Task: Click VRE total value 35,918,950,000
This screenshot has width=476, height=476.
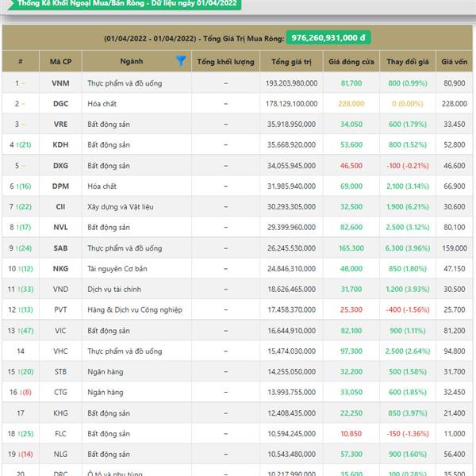Action: pyautogui.click(x=291, y=125)
